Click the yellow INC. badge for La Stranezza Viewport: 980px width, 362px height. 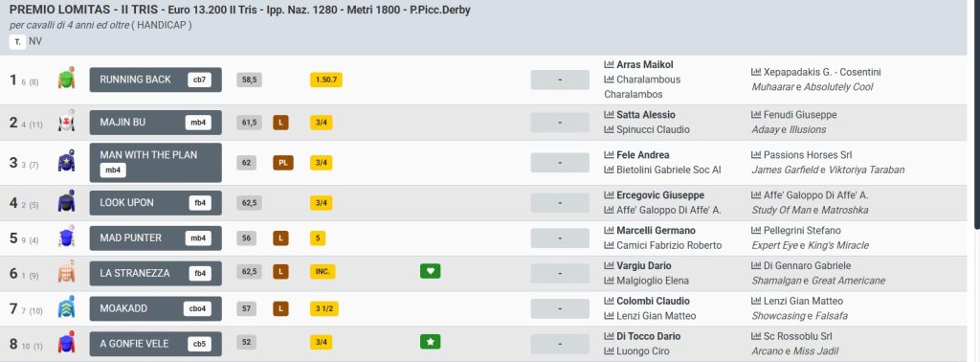[323, 272]
